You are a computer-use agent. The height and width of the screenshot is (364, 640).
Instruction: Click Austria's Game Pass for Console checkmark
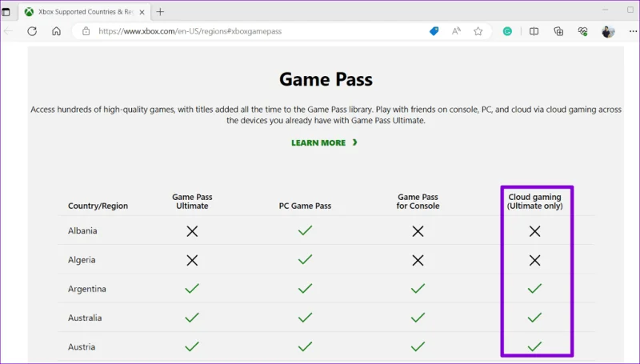(418, 346)
